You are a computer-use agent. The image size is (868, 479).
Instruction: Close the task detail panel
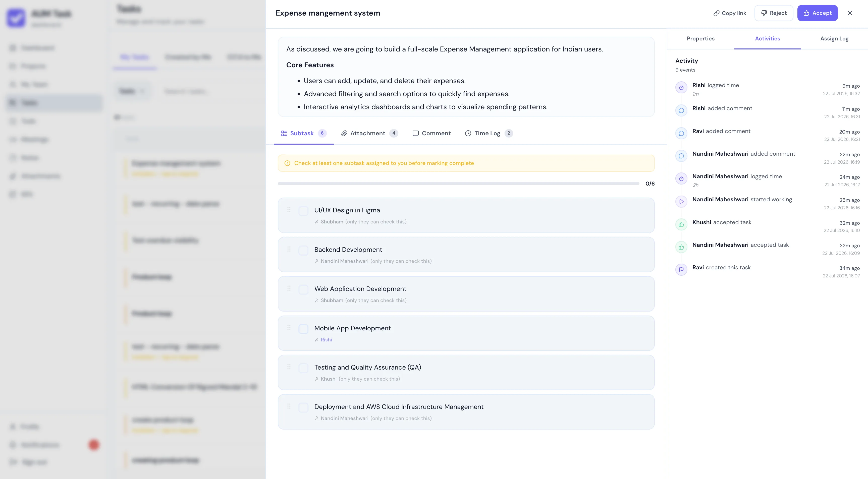850,13
